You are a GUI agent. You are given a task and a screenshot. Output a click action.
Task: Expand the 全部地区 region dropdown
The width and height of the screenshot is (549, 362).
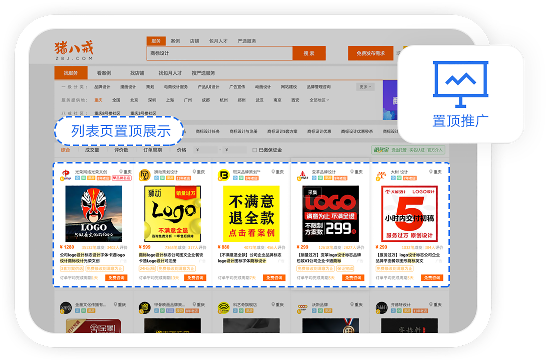[x=319, y=100]
